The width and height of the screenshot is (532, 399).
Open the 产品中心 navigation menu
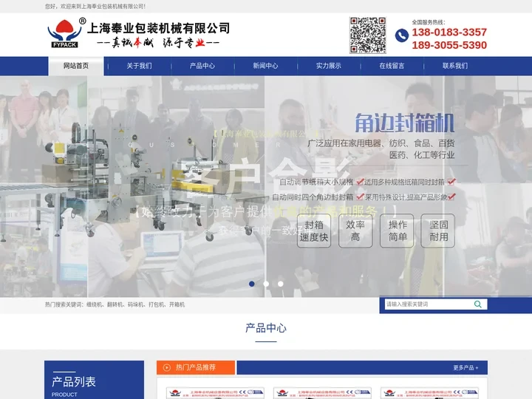pos(202,66)
